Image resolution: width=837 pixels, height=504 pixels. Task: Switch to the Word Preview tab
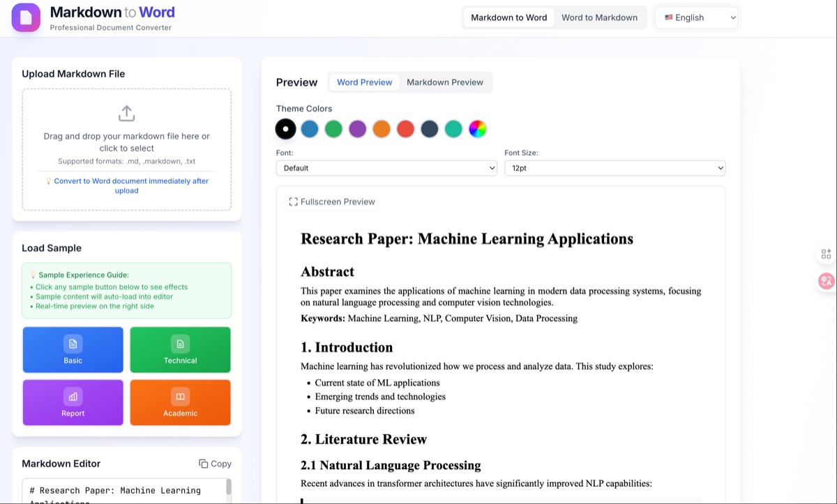pos(363,82)
